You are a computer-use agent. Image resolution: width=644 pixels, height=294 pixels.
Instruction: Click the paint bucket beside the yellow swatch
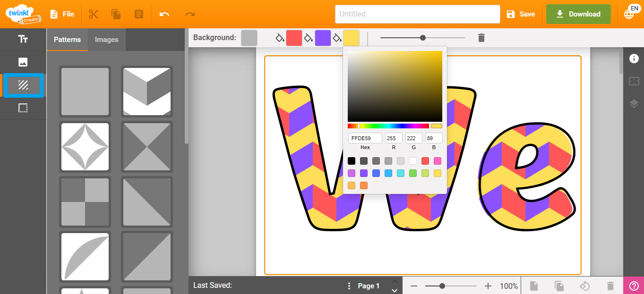tap(337, 38)
